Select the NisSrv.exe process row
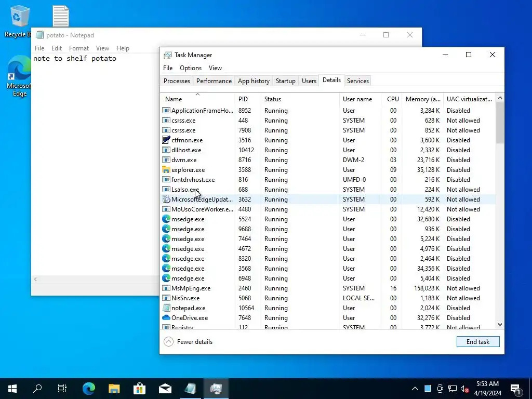532x399 pixels. [x=328, y=298]
